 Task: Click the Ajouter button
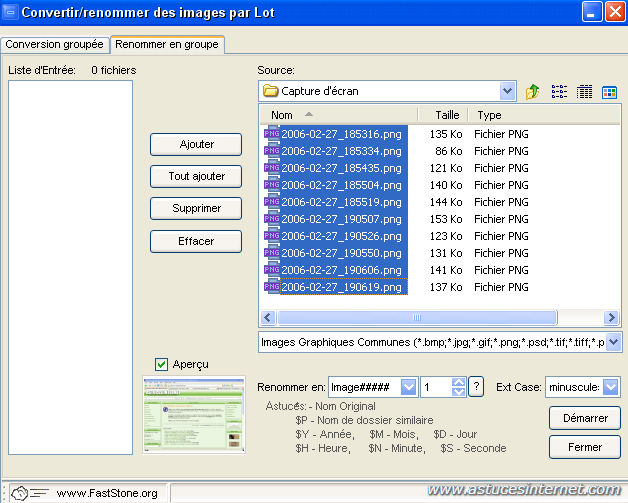[196, 144]
